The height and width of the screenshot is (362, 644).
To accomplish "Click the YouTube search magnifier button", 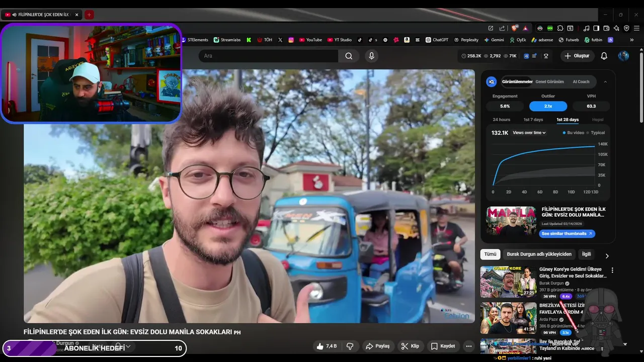I will tap(349, 56).
